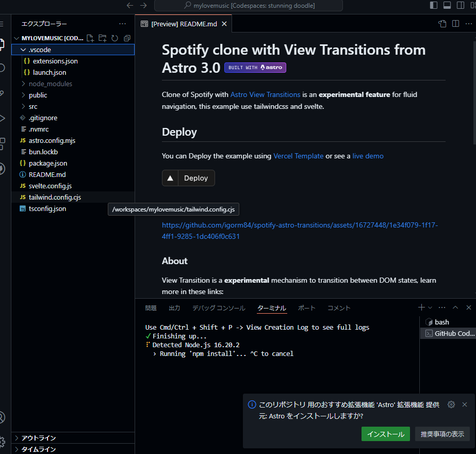Image resolution: width=476 pixels, height=454 pixels.
Task: Select the bash terminal instance
Action: pyautogui.click(x=448, y=322)
